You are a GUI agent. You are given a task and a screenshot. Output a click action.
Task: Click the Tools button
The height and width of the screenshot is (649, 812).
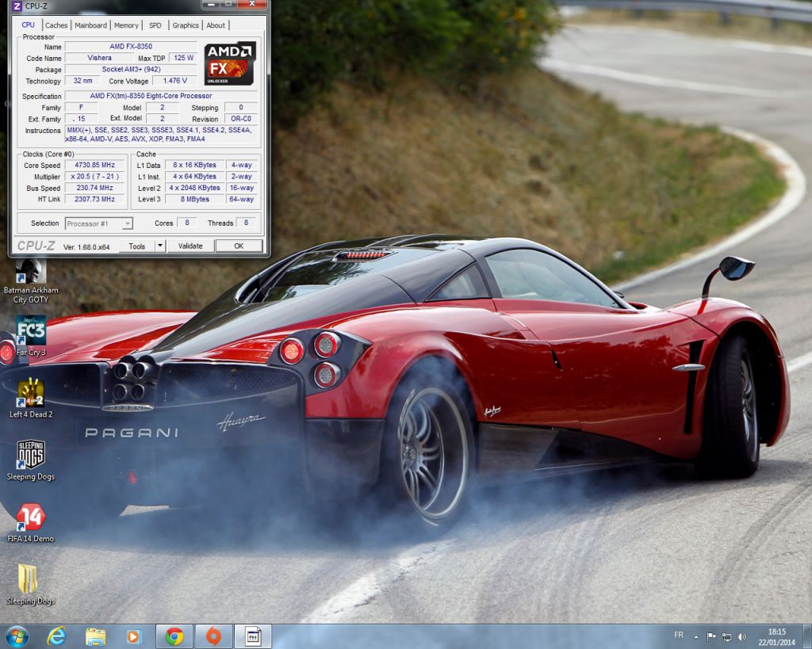pos(136,246)
